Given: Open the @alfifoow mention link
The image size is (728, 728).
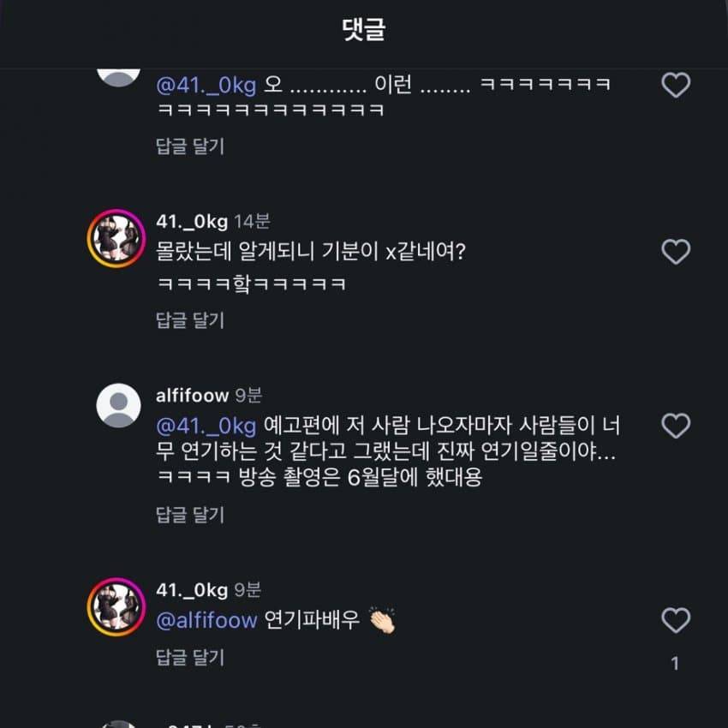Looking at the screenshot, I should pos(206,620).
